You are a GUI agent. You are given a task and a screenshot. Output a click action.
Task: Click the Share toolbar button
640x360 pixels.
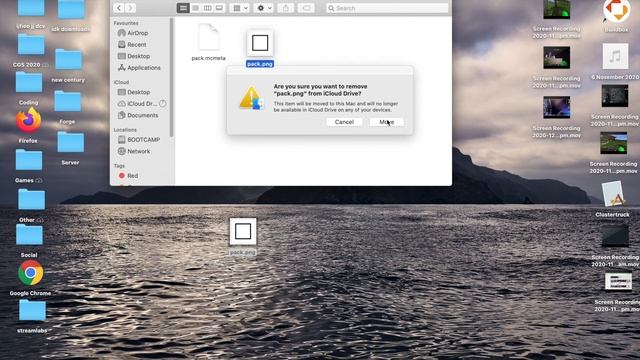point(286,8)
